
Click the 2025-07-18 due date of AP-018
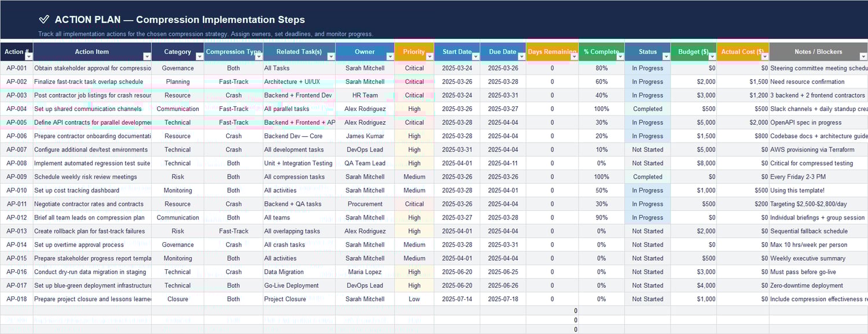(502, 299)
